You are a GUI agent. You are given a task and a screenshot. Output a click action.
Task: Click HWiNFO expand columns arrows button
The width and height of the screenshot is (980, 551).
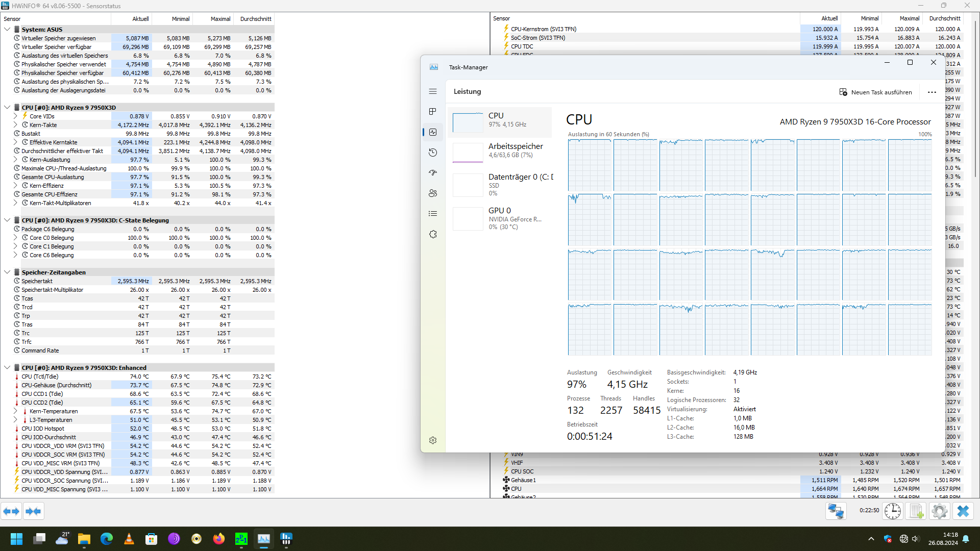tap(11, 511)
